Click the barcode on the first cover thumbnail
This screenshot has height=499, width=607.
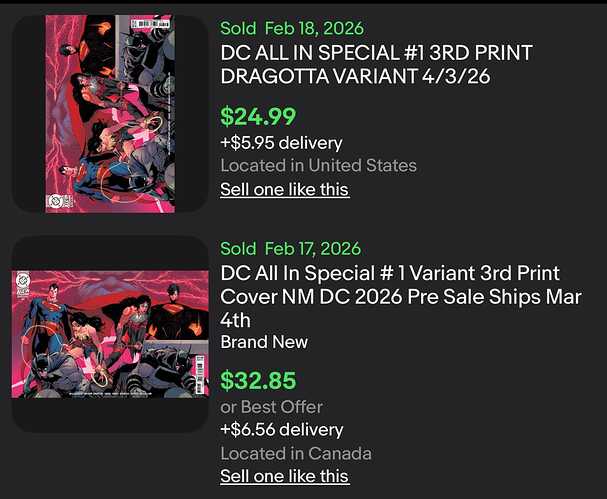[151, 23]
